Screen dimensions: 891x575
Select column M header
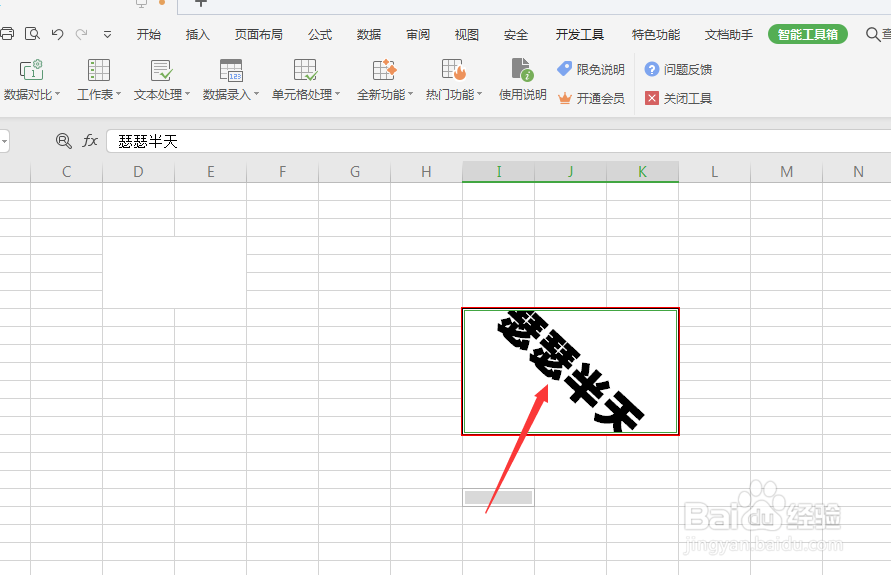click(786, 172)
